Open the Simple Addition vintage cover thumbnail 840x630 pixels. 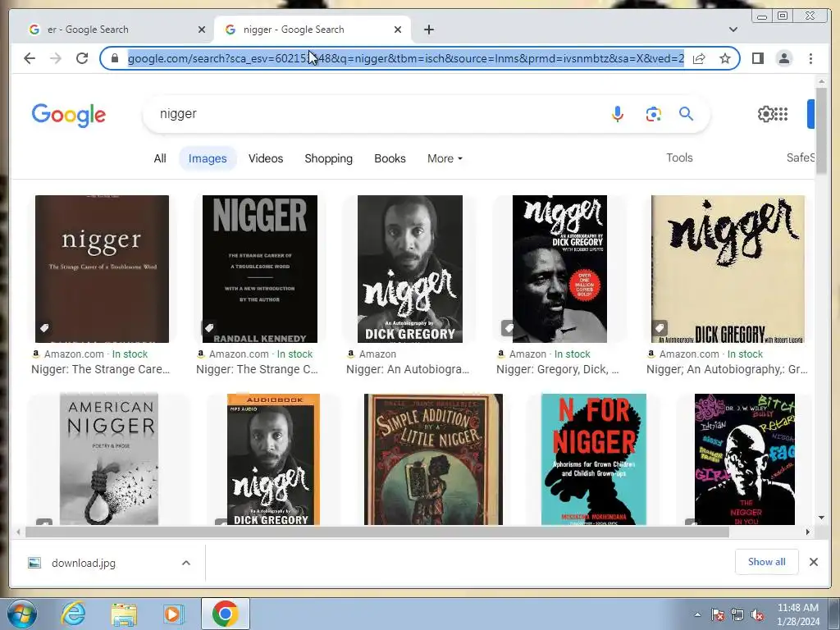click(x=433, y=459)
